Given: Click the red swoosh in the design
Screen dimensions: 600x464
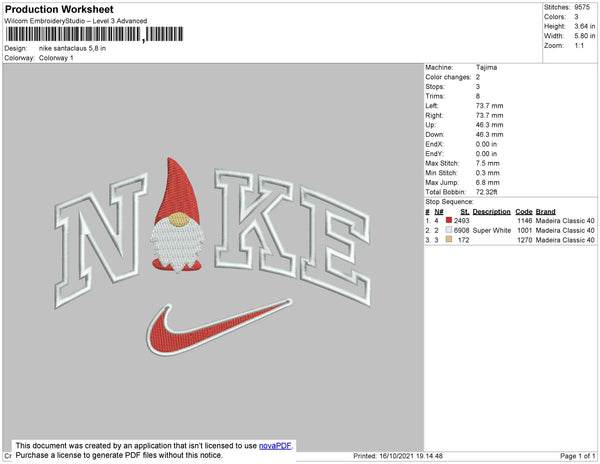Looking at the screenshot, I should click(218, 327).
